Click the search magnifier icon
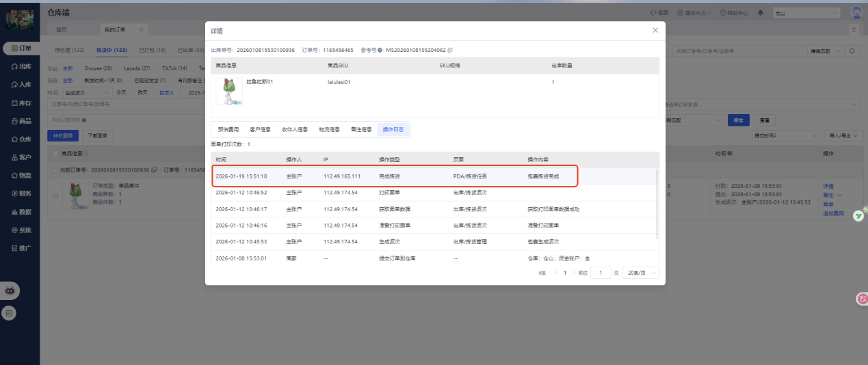 click(x=852, y=51)
